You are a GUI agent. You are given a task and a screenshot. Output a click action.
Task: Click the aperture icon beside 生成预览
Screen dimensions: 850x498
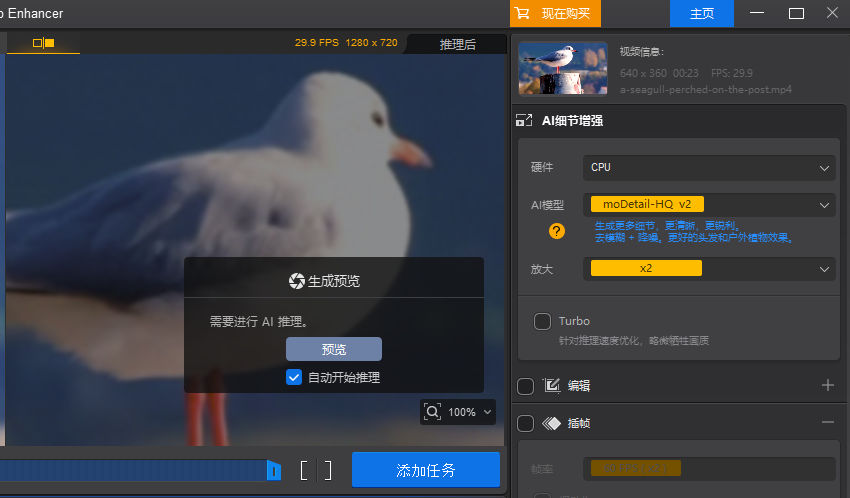[x=297, y=281]
